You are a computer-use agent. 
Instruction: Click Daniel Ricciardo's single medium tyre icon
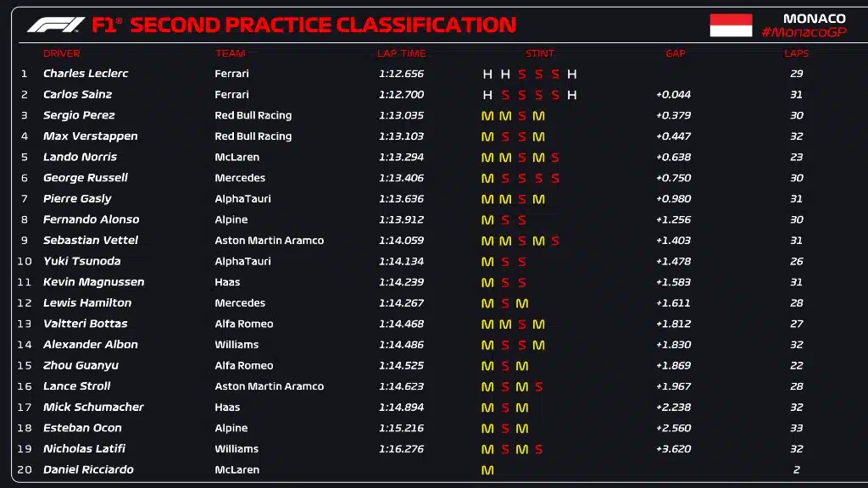(x=487, y=470)
